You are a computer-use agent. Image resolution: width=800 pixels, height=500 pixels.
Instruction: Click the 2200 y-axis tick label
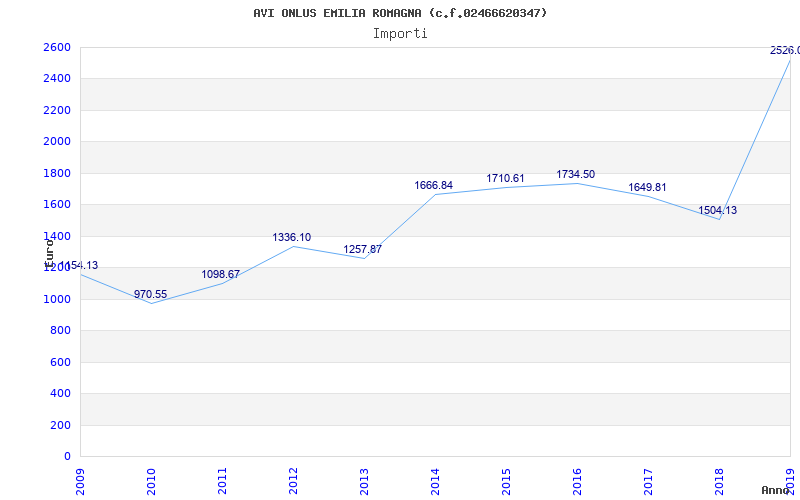[57, 110]
